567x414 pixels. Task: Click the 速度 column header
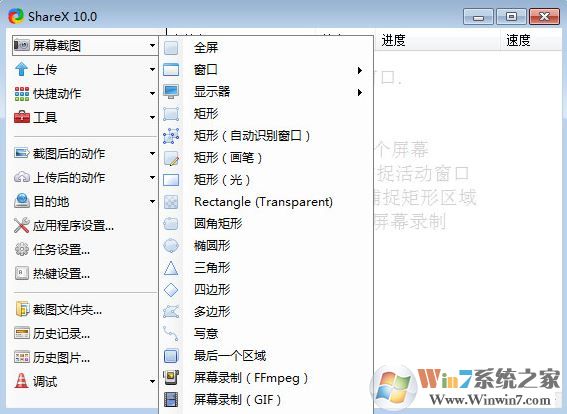coord(532,40)
